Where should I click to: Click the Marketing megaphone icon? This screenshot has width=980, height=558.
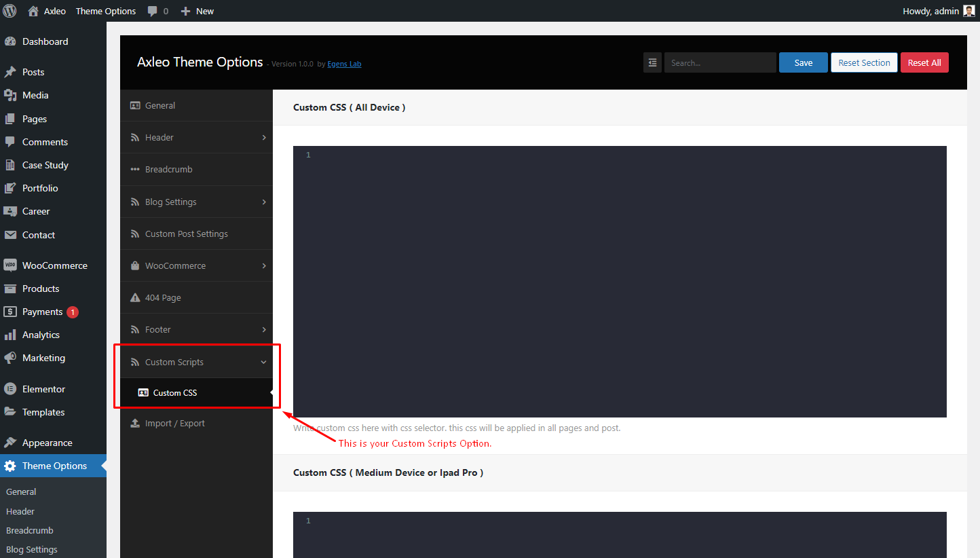tap(10, 358)
